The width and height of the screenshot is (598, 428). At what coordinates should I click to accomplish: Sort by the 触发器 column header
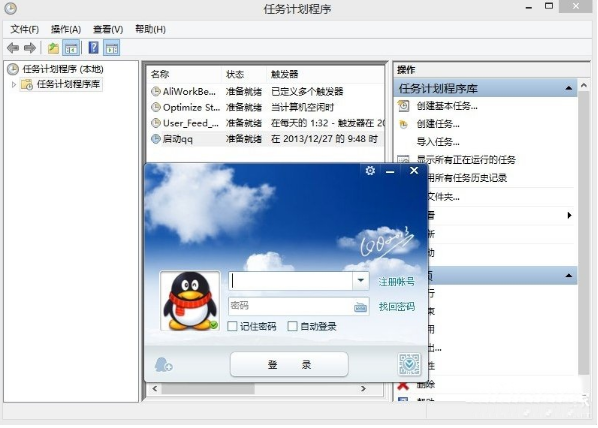[x=285, y=74]
